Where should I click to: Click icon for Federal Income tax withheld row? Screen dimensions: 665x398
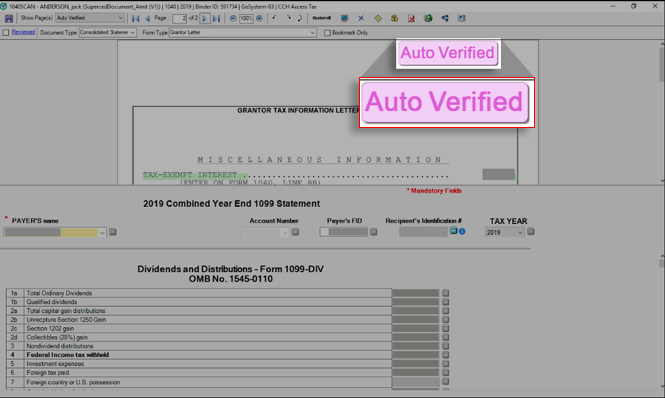(445, 355)
